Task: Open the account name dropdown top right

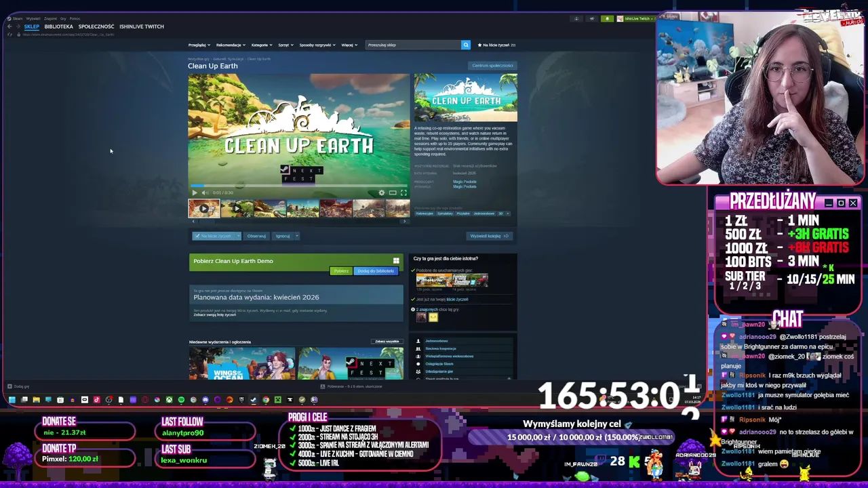Action: click(639, 18)
